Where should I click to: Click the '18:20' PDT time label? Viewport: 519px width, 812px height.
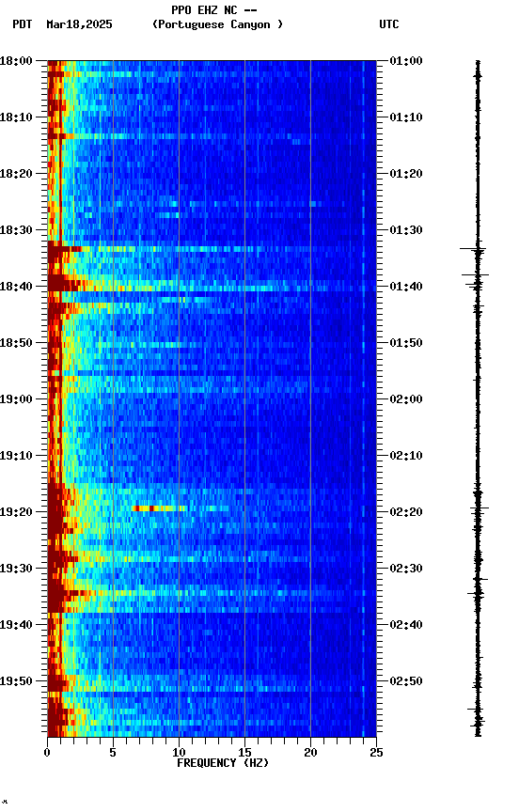[x=16, y=174]
